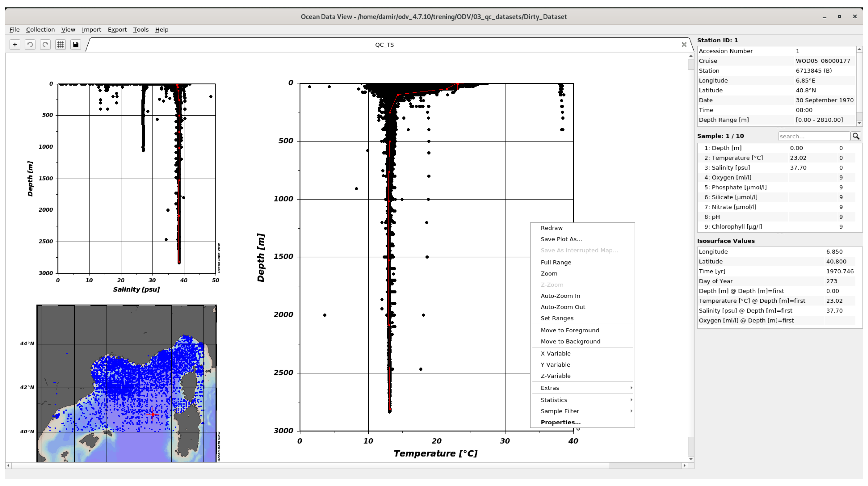Click the search magnifier icon button

click(856, 136)
